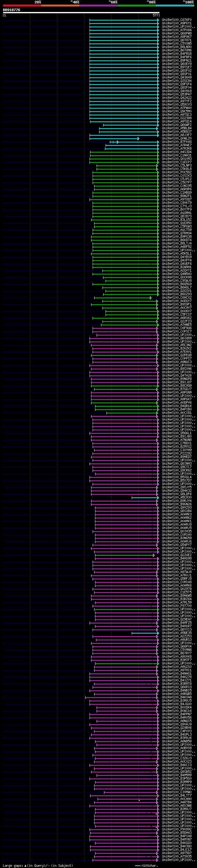Select hit UniRef100_Q5RFJ5
This screenshot has width=197, height=868.
pos(176,579)
